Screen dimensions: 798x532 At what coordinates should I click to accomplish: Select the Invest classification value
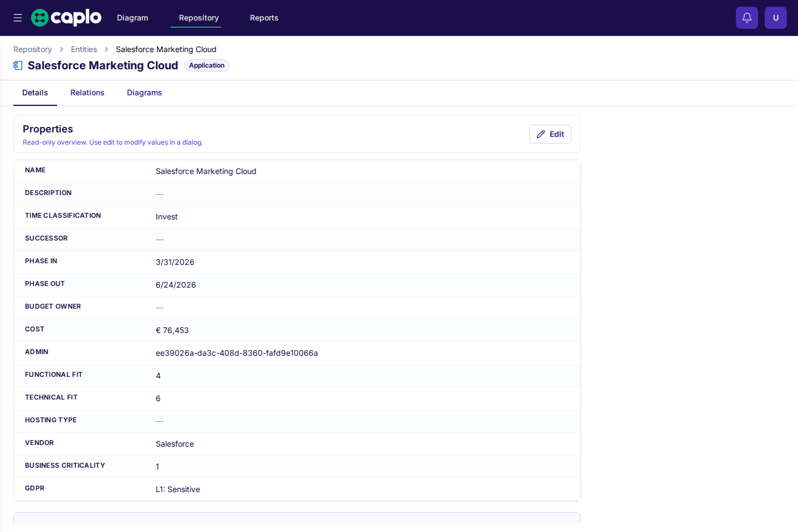[x=167, y=217]
